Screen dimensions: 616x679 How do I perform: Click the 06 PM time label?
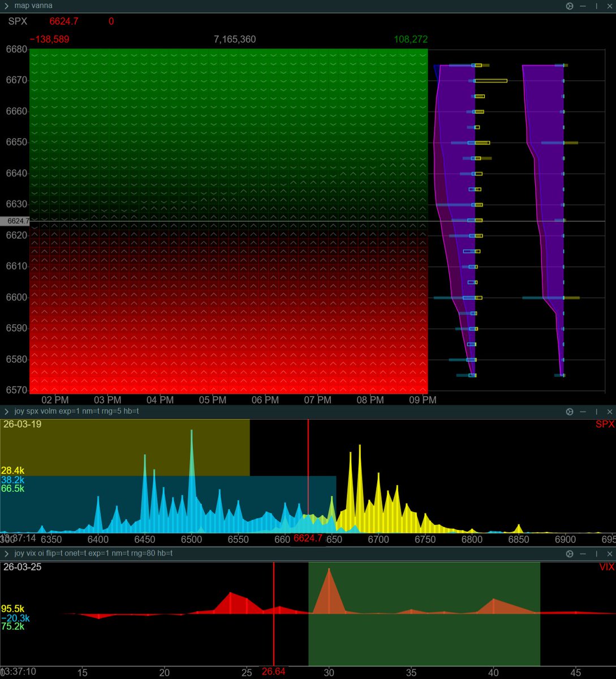pos(265,400)
